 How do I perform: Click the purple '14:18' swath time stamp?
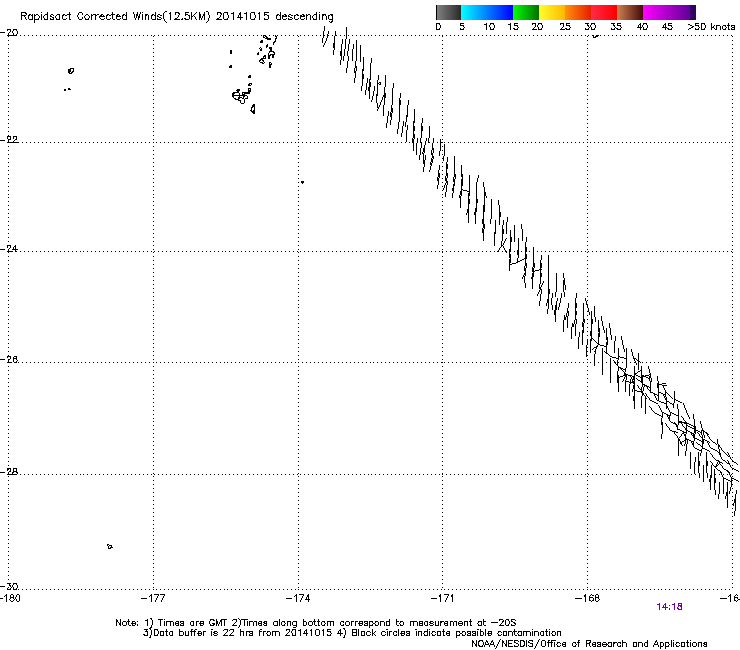669,607
